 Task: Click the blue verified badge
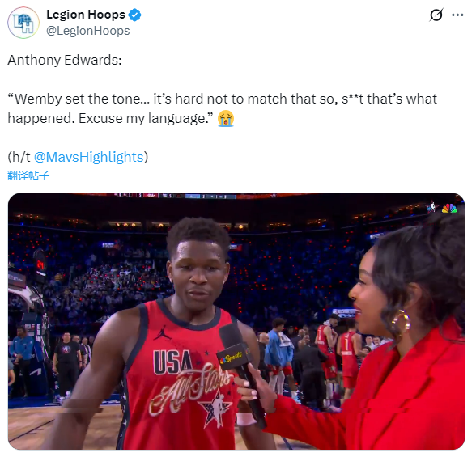coord(134,15)
